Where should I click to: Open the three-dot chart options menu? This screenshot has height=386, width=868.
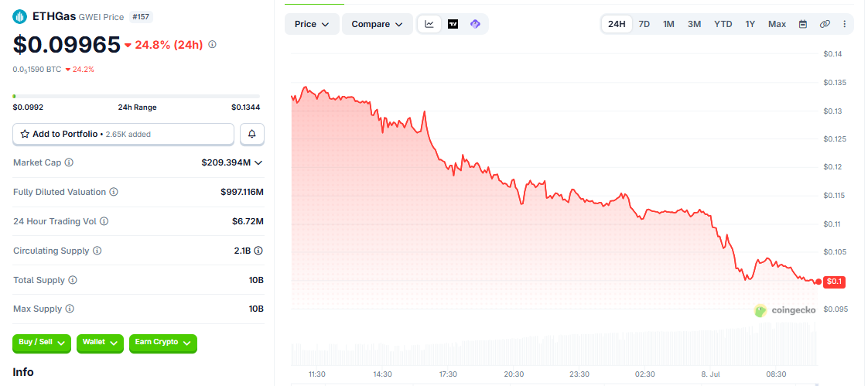[x=845, y=24]
